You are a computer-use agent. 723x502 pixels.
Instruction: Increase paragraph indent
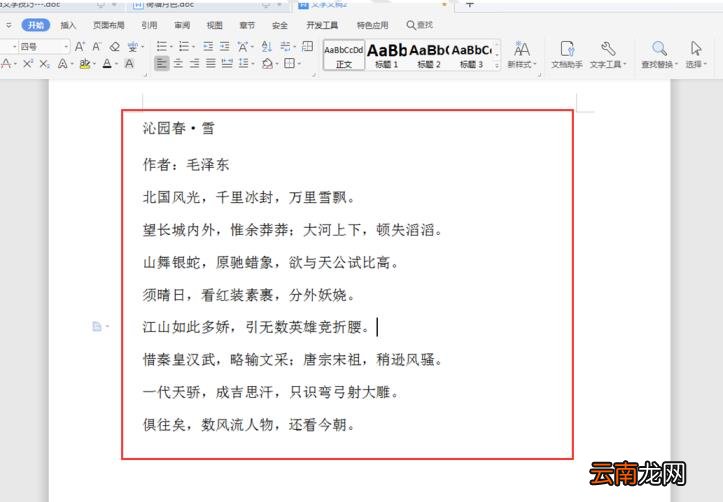225,47
